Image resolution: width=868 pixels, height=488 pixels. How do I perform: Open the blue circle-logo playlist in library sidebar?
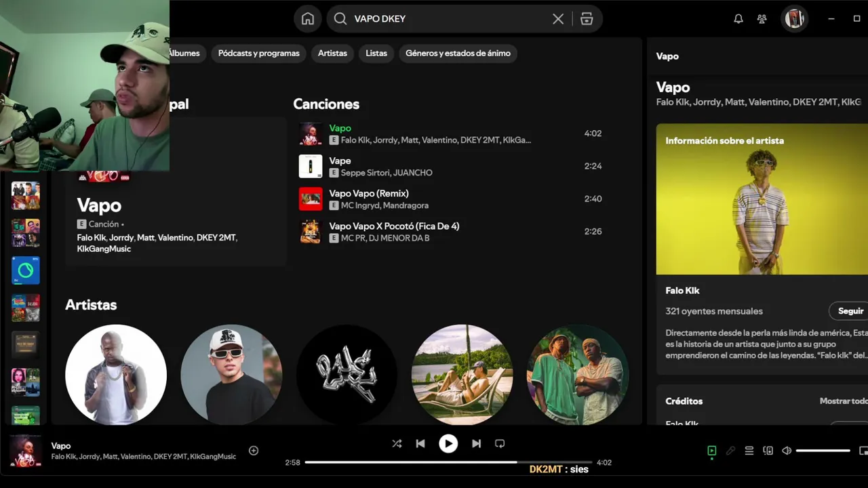pyautogui.click(x=26, y=270)
